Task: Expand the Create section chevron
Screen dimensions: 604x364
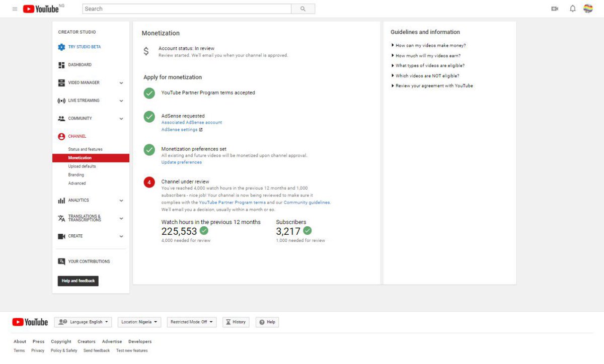Action: pyautogui.click(x=121, y=236)
